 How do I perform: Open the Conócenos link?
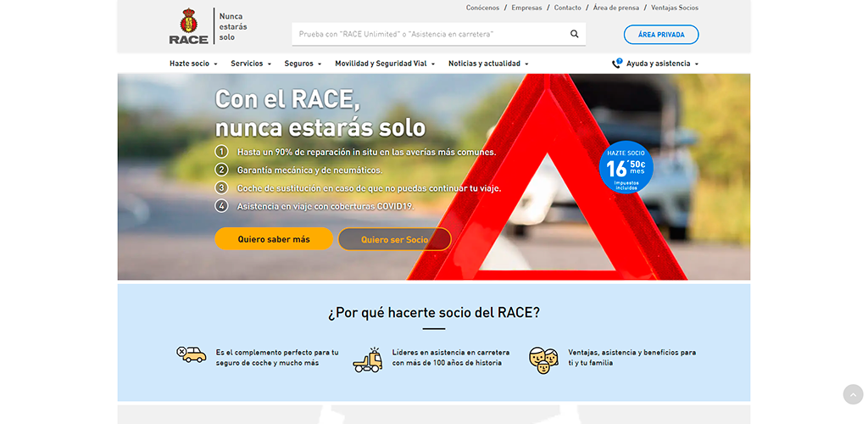click(x=482, y=8)
